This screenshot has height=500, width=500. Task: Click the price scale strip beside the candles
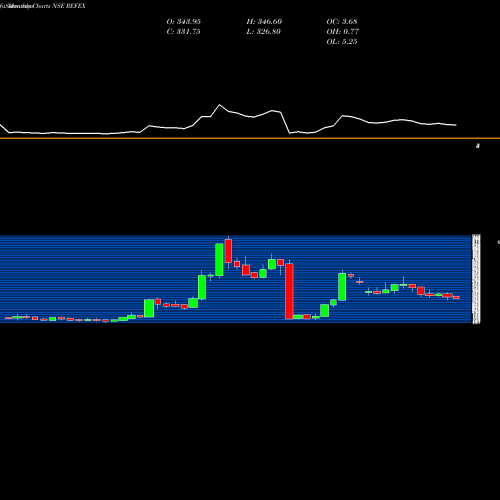point(476,279)
